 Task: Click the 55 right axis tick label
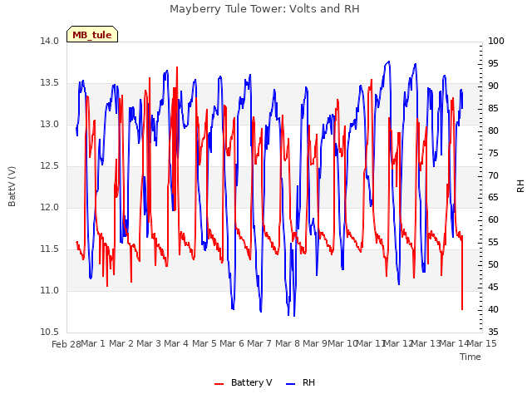(493, 242)
